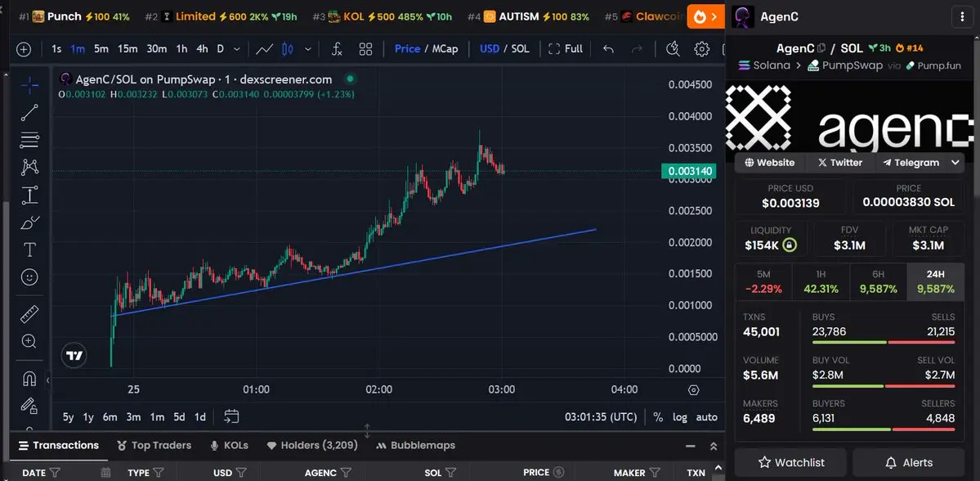980x481 pixels.
Task: Open the DATE column filter
Action: click(x=55, y=473)
